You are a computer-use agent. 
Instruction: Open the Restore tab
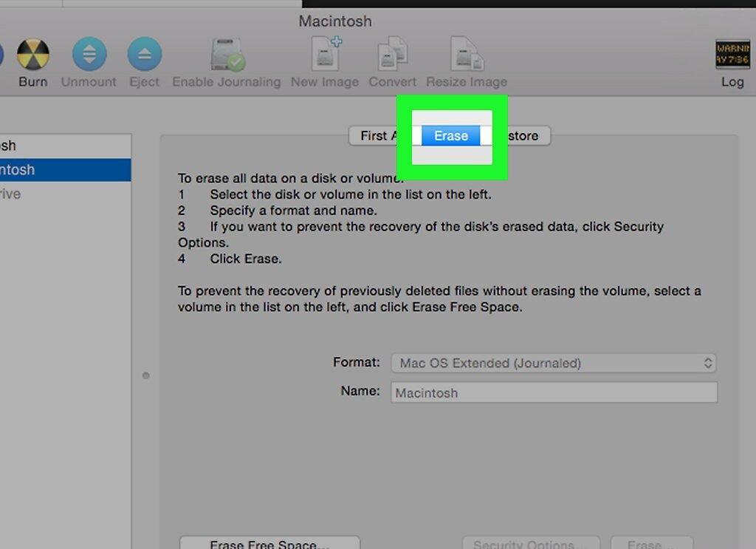click(522, 136)
